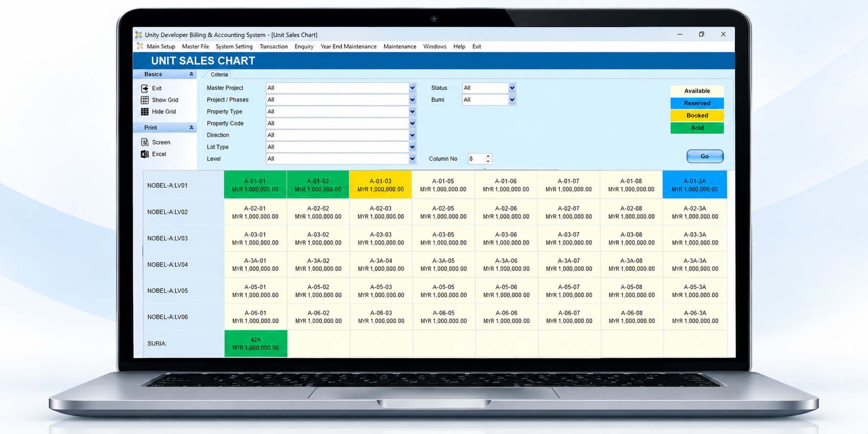Click the Print Screen icon
Viewport: 868px width, 434px height.
pyautogui.click(x=145, y=142)
